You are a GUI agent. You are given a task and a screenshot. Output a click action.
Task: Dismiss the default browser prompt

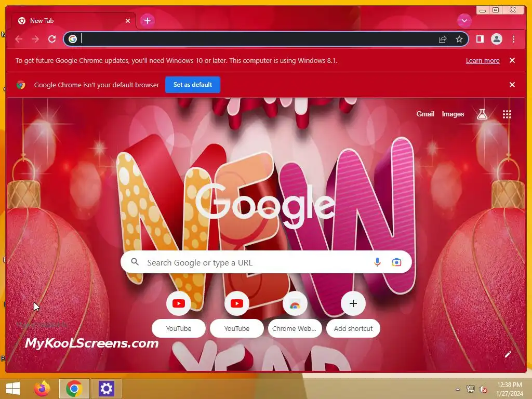[512, 85]
